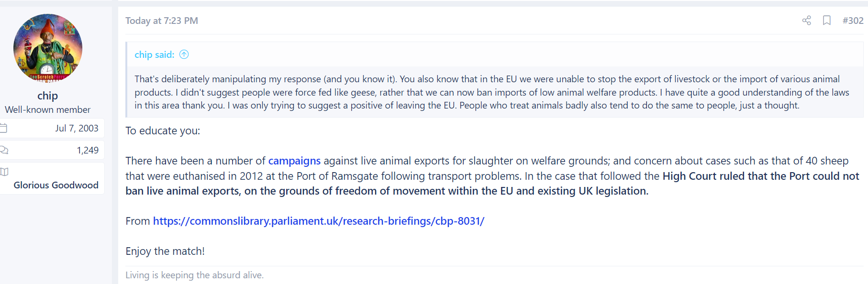Open the commonslibrary.parliament.uk briefing link

(x=319, y=221)
